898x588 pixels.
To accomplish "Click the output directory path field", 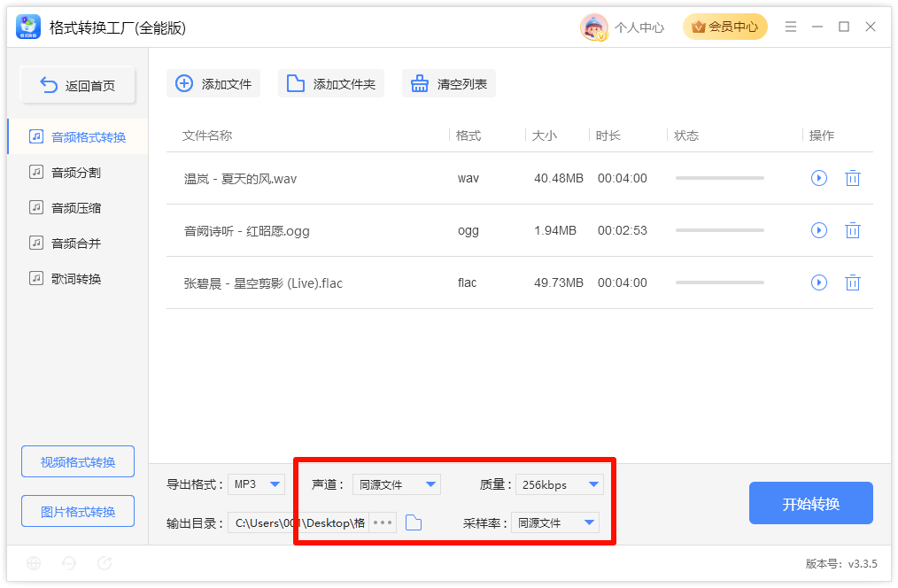I will click(298, 522).
